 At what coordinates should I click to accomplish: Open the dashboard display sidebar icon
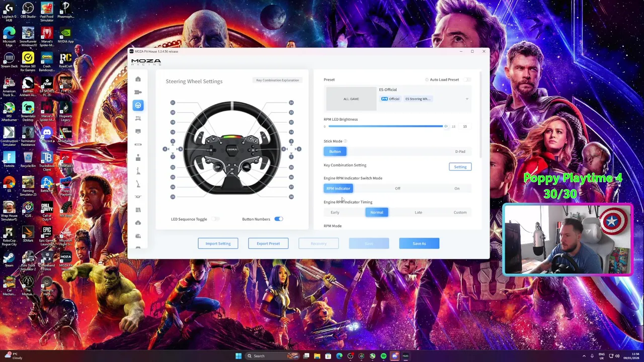pos(138,131)
